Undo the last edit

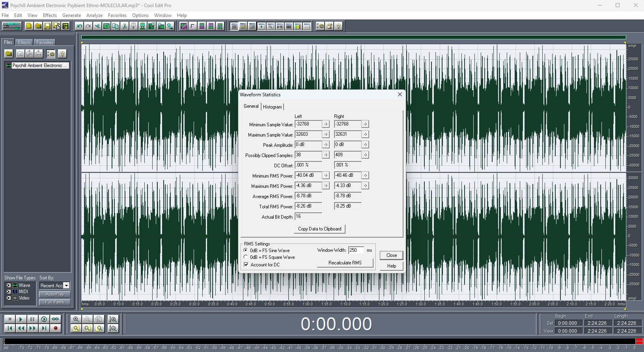pyautogui.click(x=79, y=26)
